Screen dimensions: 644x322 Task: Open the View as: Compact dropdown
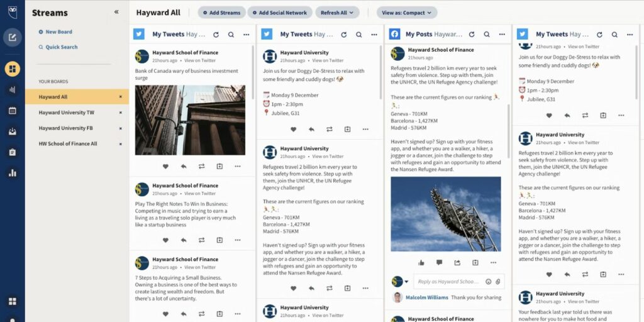[x=407, y=13]
